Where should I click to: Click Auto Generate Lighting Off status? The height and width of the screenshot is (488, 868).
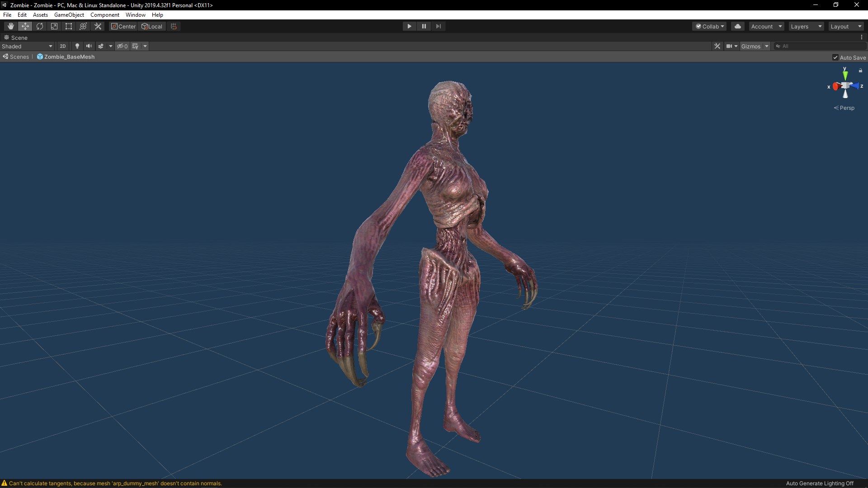[x=819, y=483]
